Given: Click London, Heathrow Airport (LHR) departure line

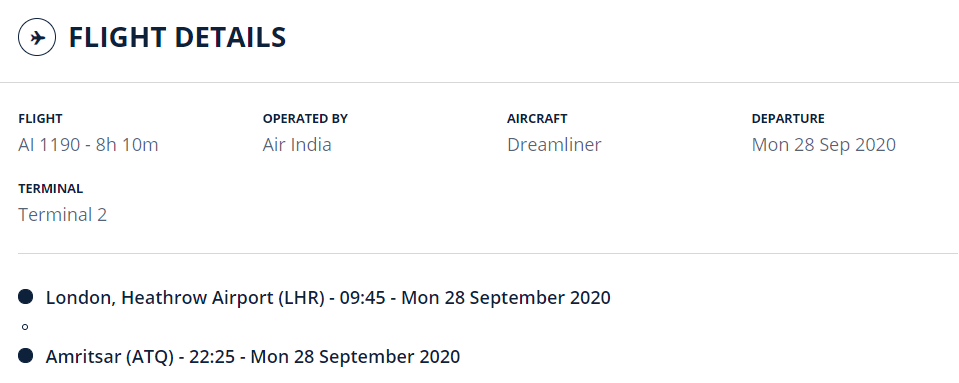Looking at the screenshot, I should (x=328, y=298).
